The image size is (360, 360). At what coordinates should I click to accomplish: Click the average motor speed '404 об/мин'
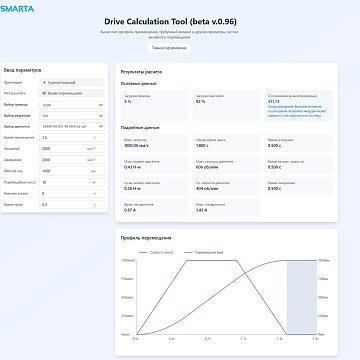pos(207,188)
